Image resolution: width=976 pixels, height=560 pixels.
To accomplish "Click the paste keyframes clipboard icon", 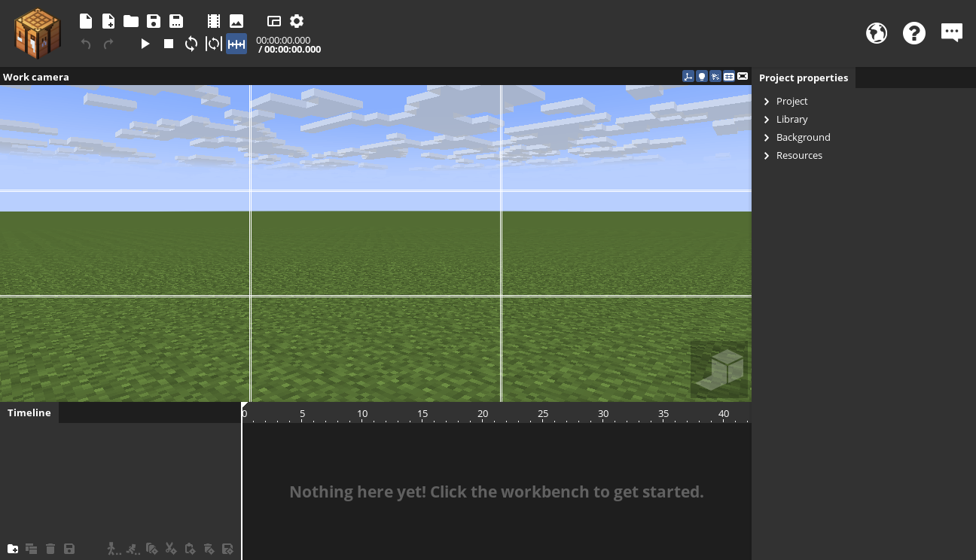I will pos(190,549).
